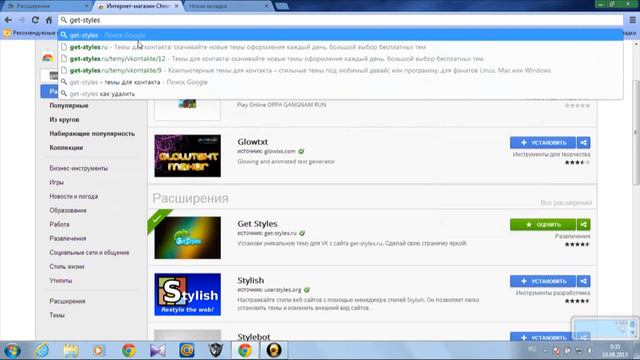
Task: Select the get-styles Google search suggestion
Action: (341, 35)
